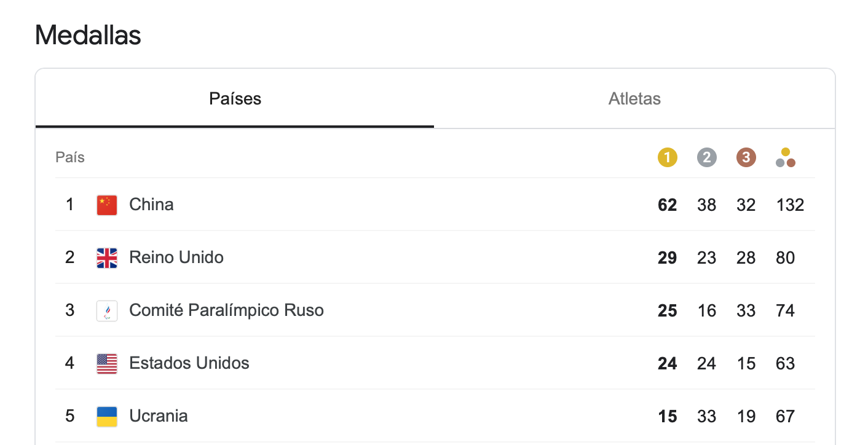Select the Países tab
868x445 pixels.
[x=235, y=98]
